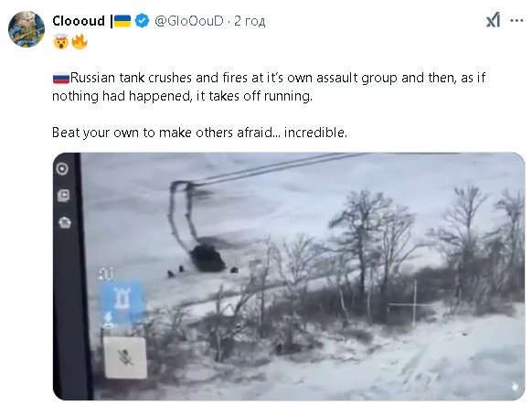
Task: Open the Grok explain icon
Action: 493,20
